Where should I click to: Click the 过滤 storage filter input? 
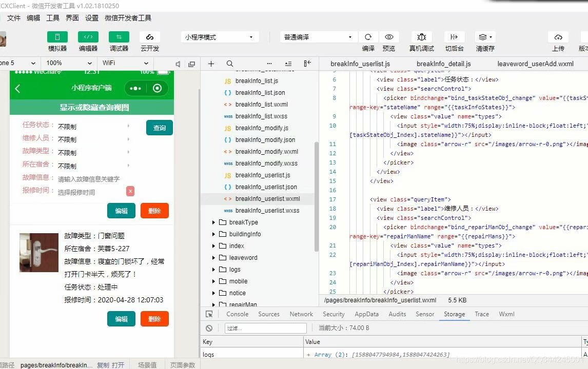pyautogui.click(x=265, y=328)
